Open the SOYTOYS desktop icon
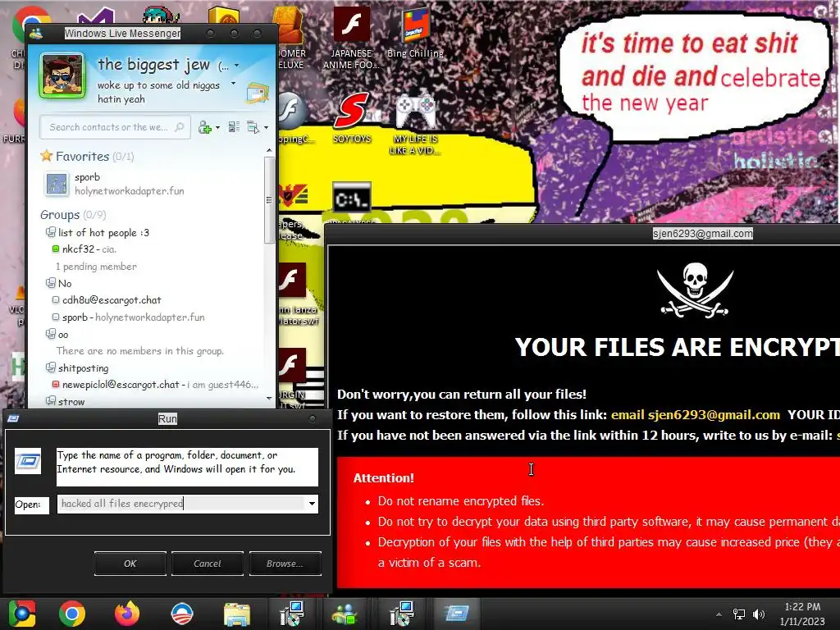 click(x=351, y=118)
